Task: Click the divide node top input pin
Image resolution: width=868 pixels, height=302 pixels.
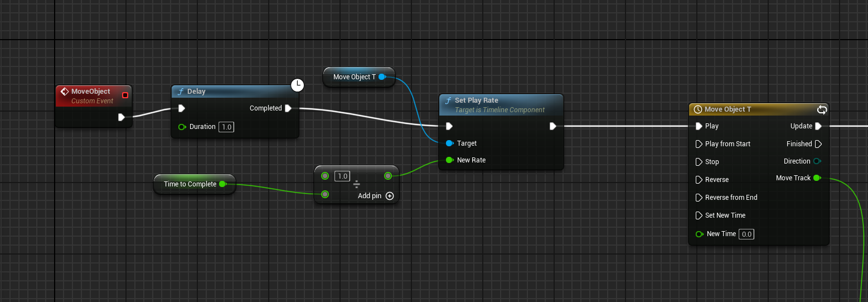Action: pos(325,176)
